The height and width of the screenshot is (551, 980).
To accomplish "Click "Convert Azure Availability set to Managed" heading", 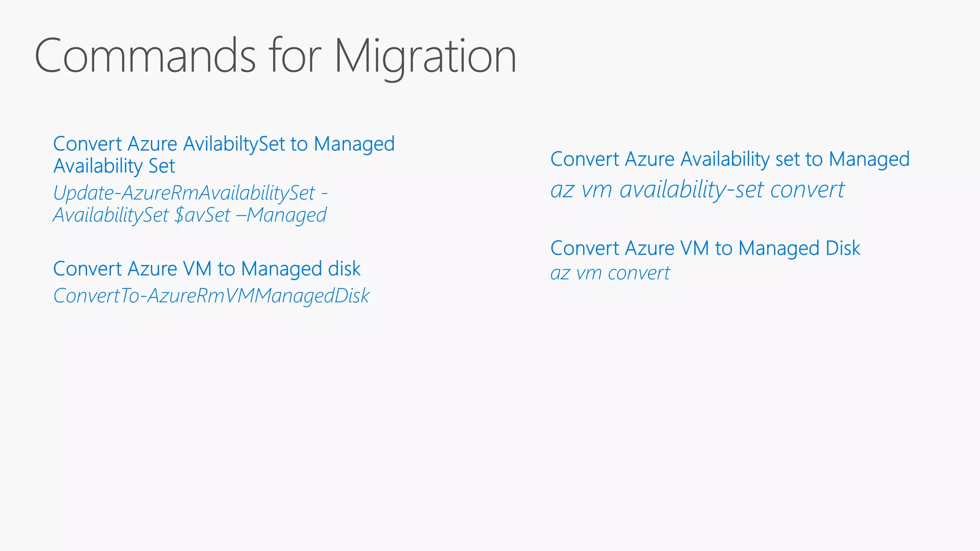I will point(730,159).
